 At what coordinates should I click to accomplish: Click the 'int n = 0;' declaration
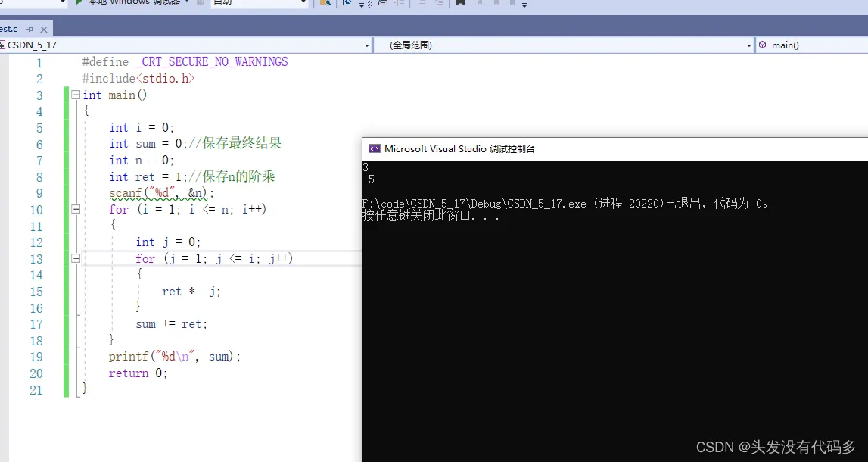click(x=142, y=161)
